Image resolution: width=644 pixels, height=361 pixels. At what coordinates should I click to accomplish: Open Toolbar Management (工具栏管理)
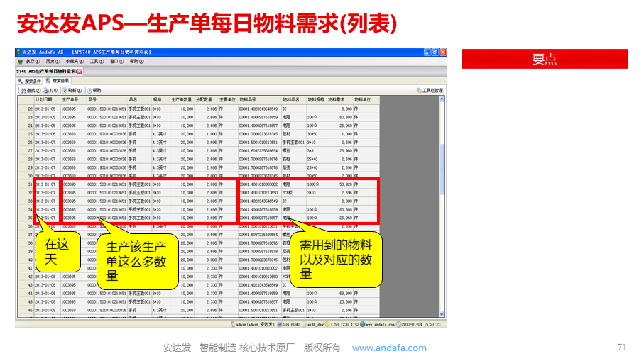(430, 91)
